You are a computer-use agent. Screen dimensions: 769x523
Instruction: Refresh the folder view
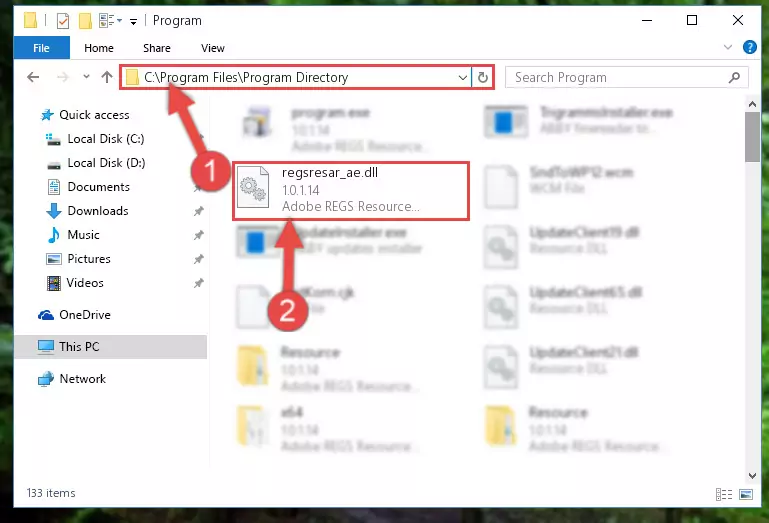tap(483, 78)
